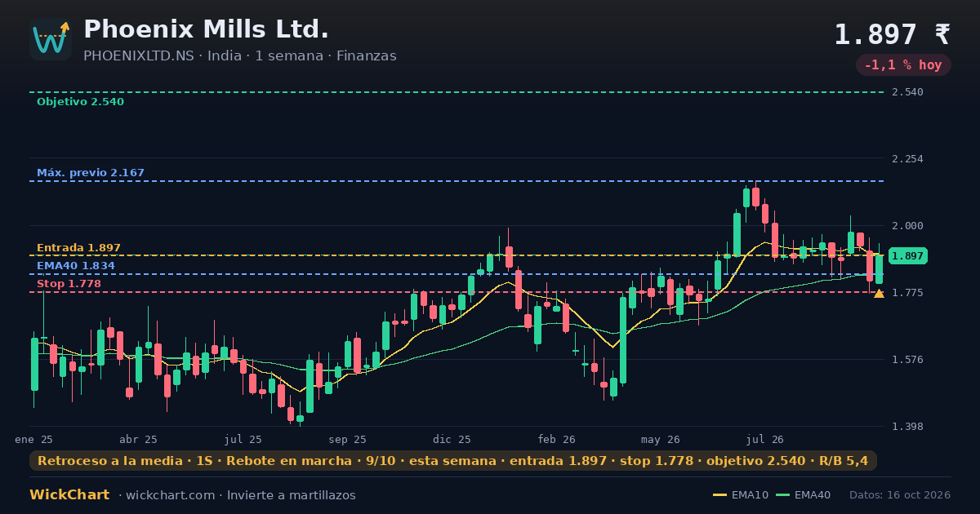The height and width of the screenshot is (514, 980).
Task: Click the 1.398 axis value
Action: 908,426
